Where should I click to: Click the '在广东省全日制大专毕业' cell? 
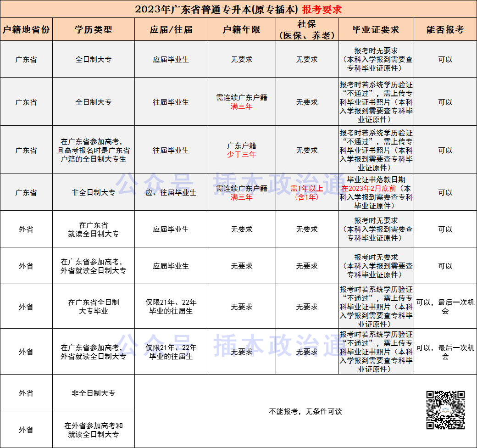(x=94, y=307)
